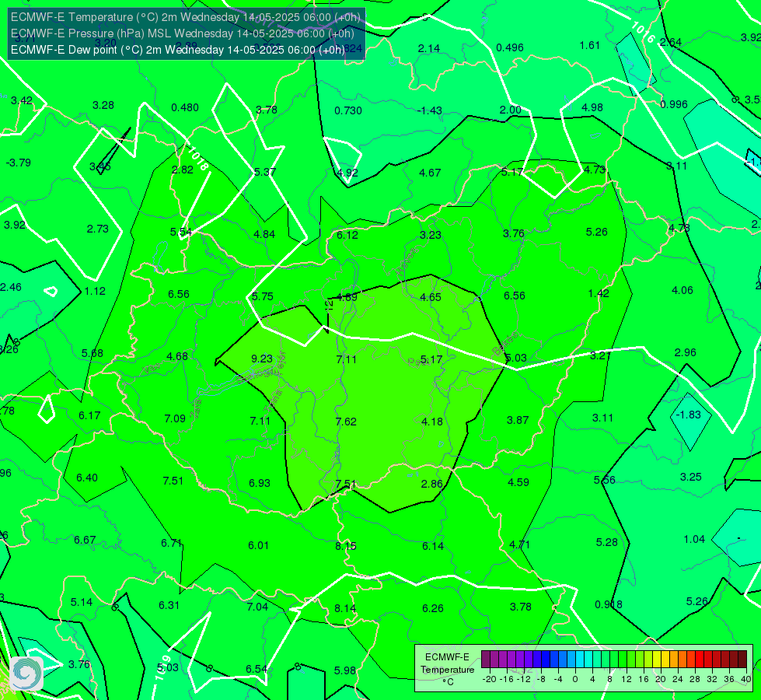
Task: Click the 5.37 dew point value
Action: pyautogui.click(x=265, y=172)
